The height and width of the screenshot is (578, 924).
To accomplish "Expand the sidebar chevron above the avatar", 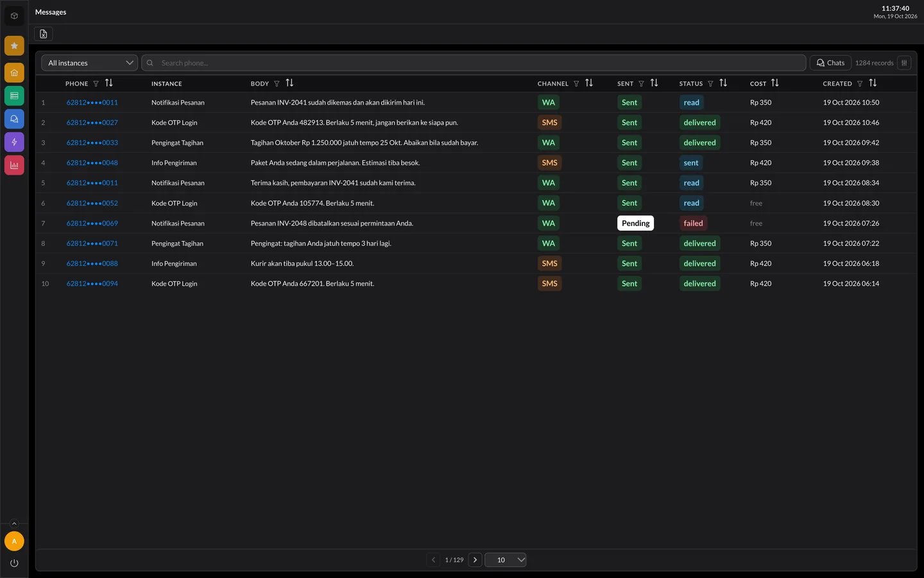I will pos(14,524).
